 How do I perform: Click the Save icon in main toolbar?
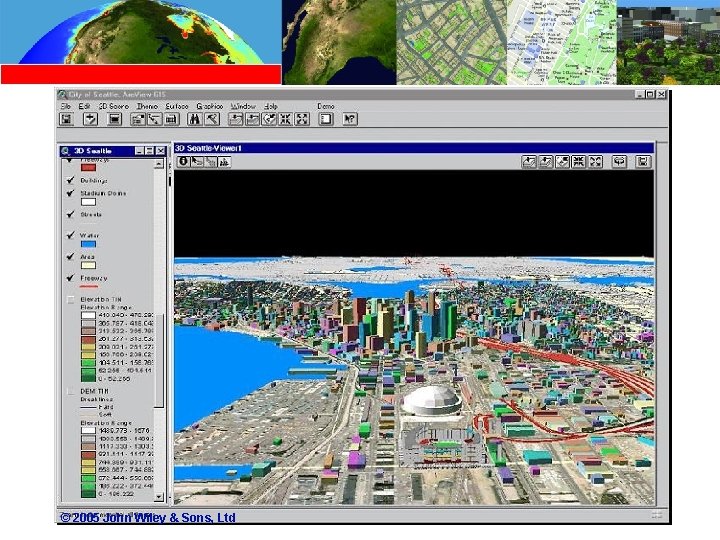[67, 119]
